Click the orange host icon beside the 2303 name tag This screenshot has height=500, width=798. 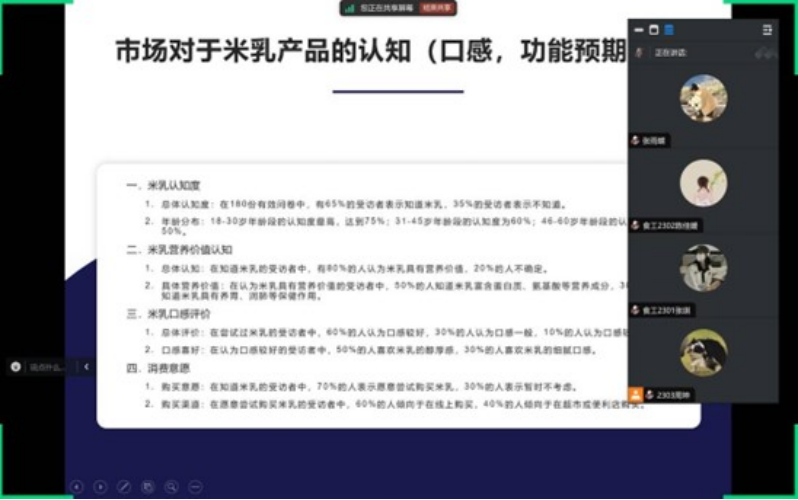coord(636,395)
